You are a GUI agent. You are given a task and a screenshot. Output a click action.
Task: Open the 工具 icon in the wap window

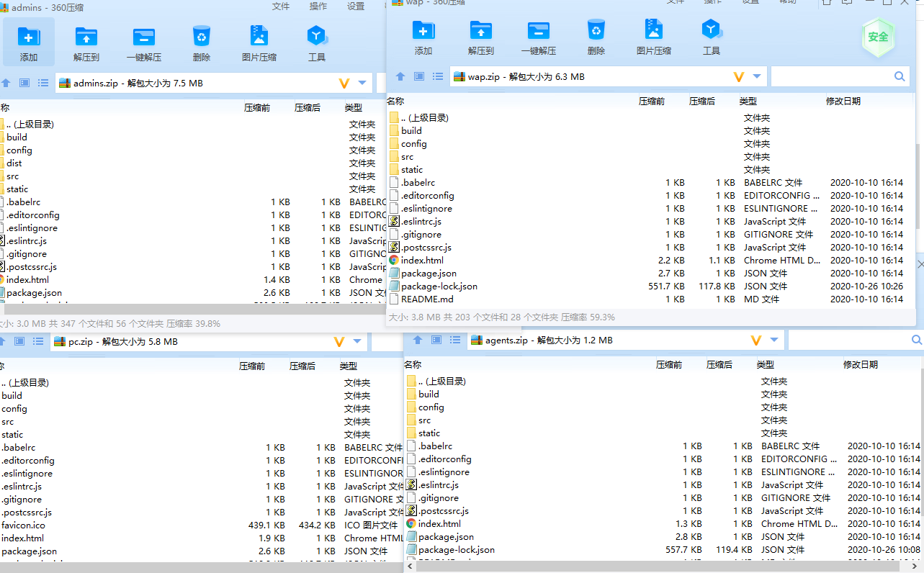(x=711, y=32)
